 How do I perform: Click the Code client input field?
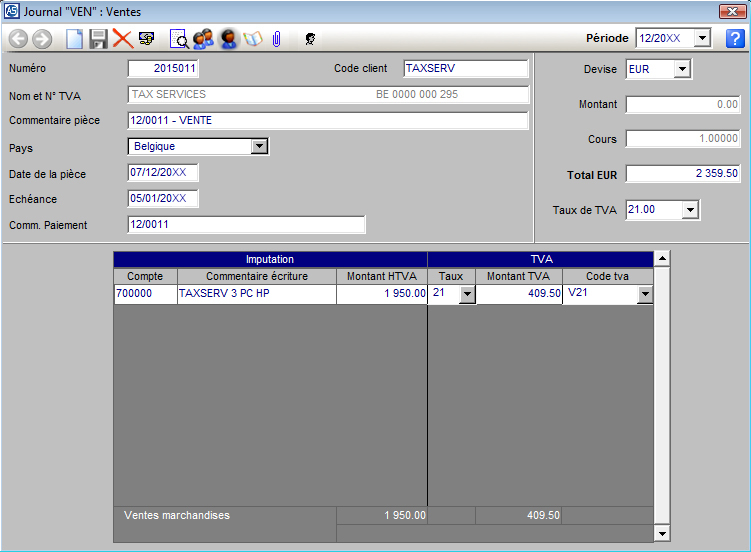465,69
